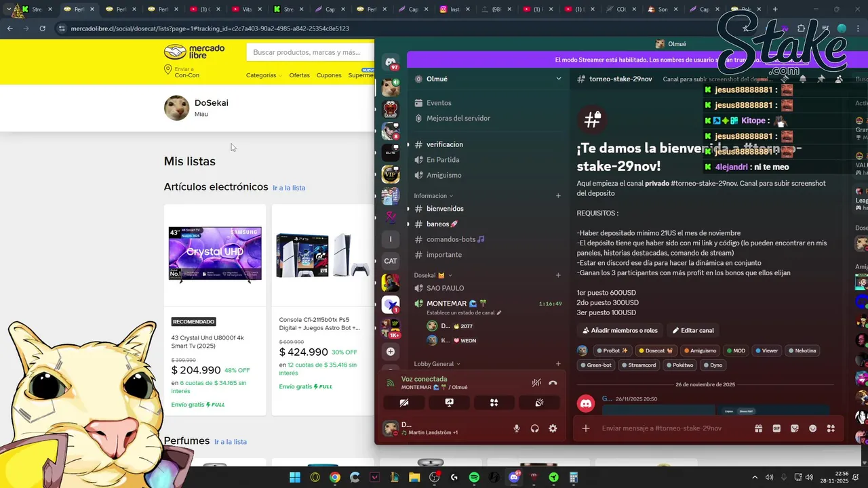Click Ir a la lista for Artículos electrónicos
The width and height of the screenshot is (868, 488).
(x=289, y=188)
